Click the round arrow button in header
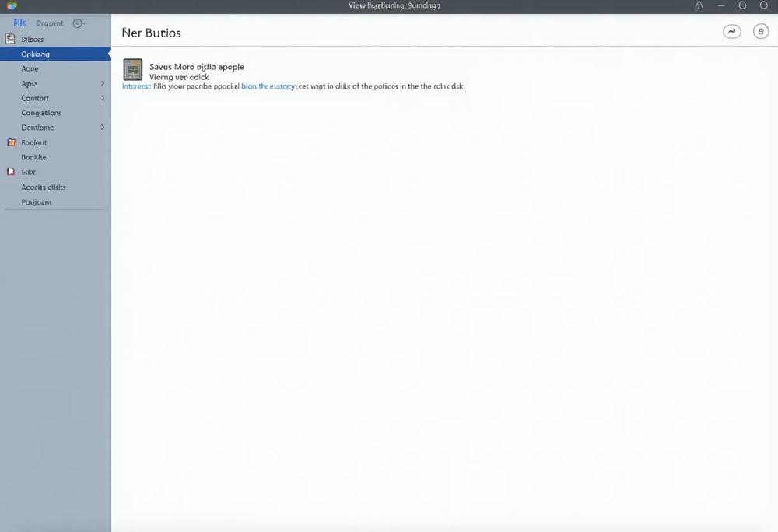The width and height of the screenshot is (778, 532). coord(731,31)
